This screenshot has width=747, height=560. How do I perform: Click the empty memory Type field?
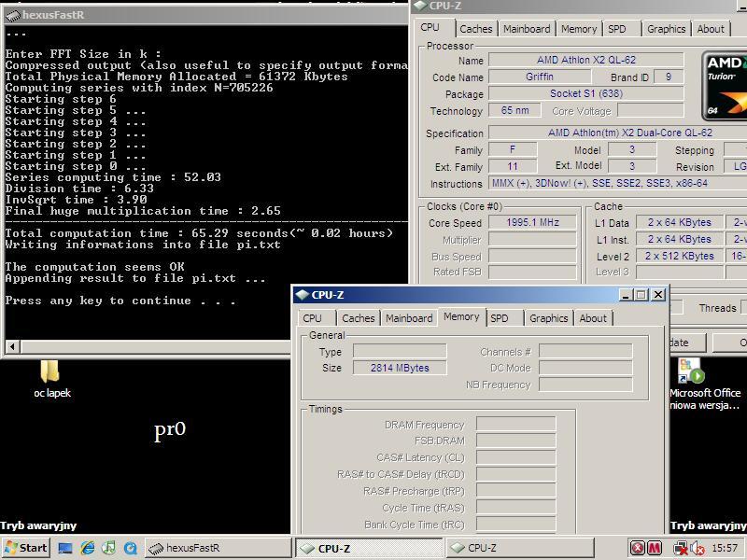point(400,352)
